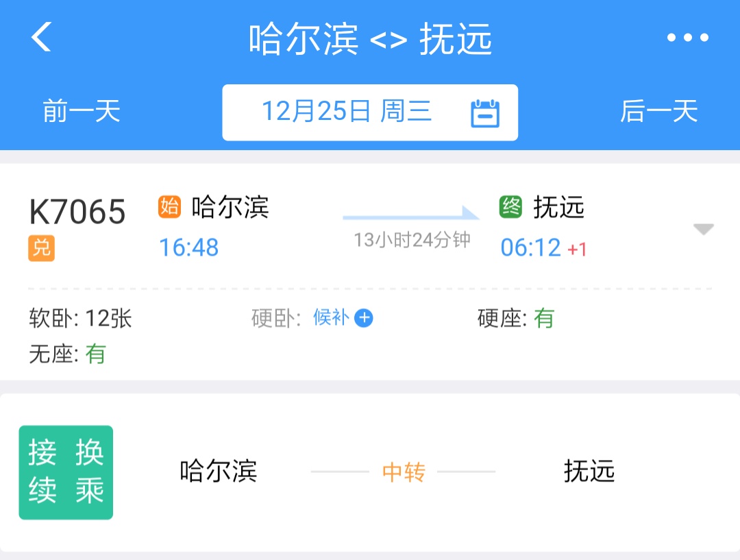Viewport: 740px width, 560px height.
Task: Tap the orange 中转 transfer label
Action: point(404,472)
